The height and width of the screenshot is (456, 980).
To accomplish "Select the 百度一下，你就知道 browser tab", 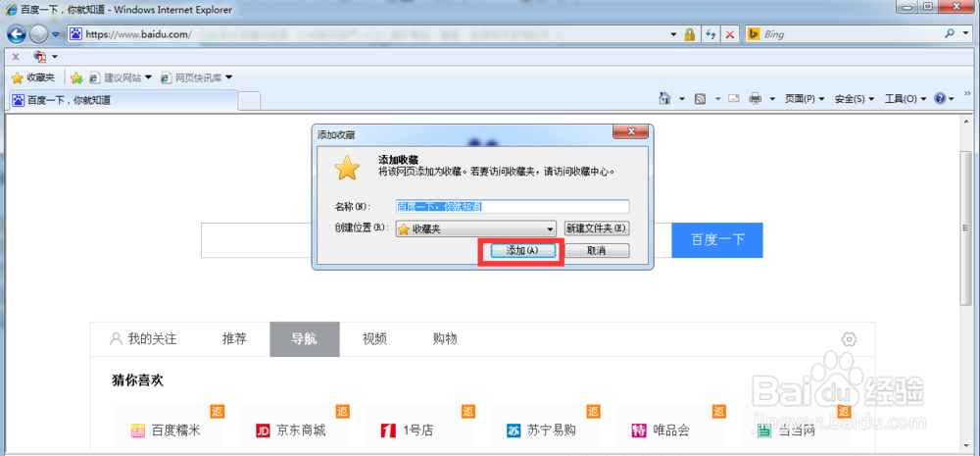I will (x=123, y=99).
